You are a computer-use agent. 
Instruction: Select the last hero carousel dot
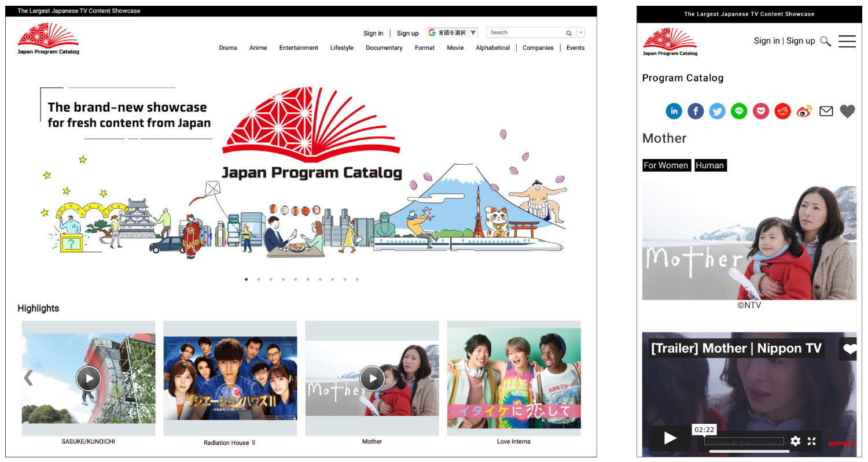357,279
